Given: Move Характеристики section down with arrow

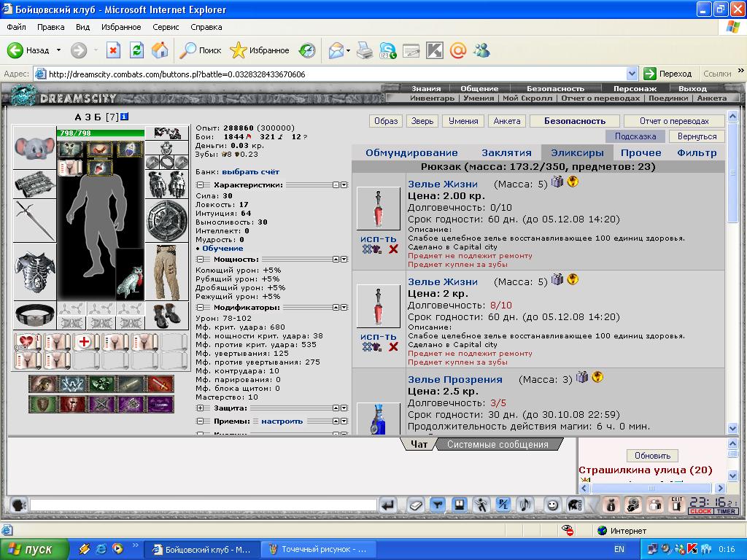Looking at the screenshot, I should 344,184.
